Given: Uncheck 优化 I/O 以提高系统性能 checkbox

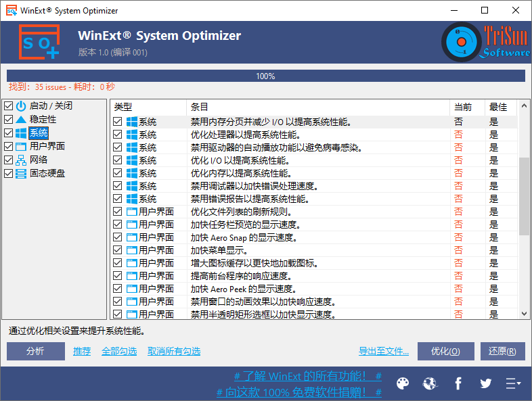Looking at the screenshot, I should [117, 160].
